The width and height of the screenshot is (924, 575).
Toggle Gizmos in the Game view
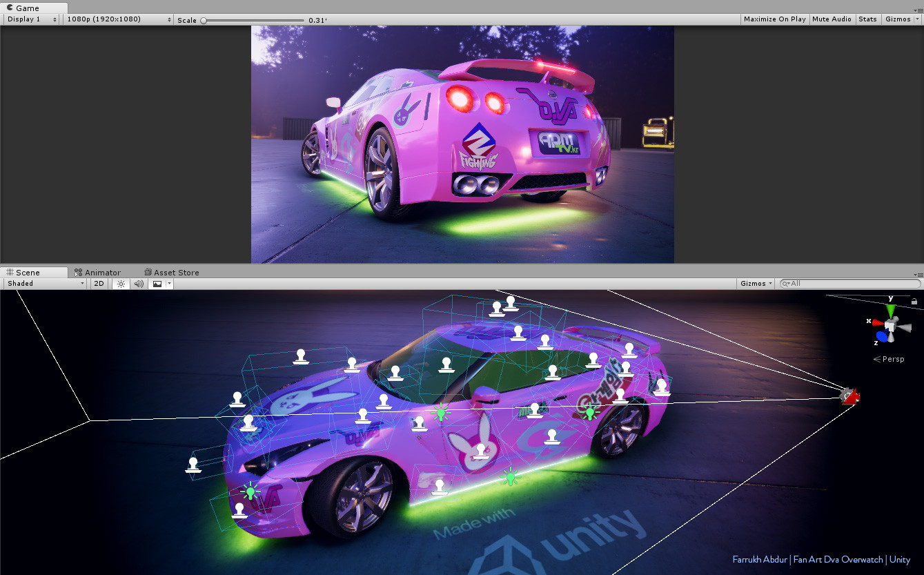pyautogui.click(x=898, y=19)
